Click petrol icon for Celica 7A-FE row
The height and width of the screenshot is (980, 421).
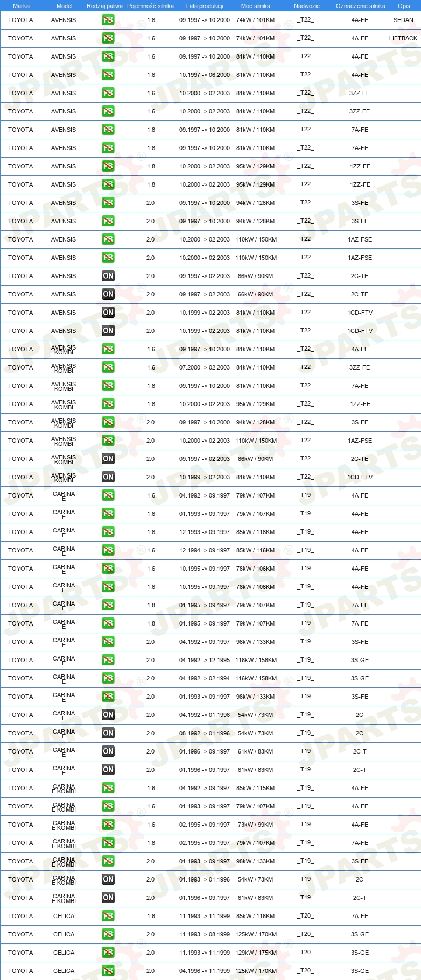pos(108,916)
